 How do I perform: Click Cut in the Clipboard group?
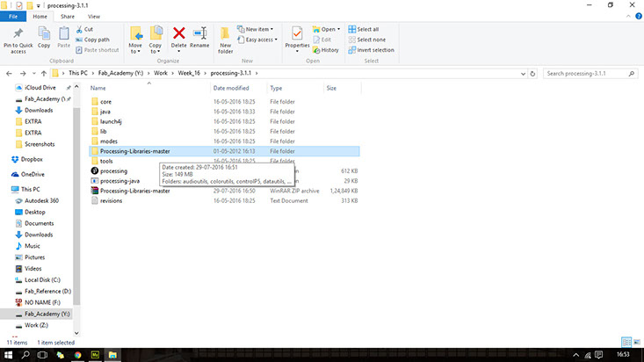pyautogui.click(x=84, y=29)
